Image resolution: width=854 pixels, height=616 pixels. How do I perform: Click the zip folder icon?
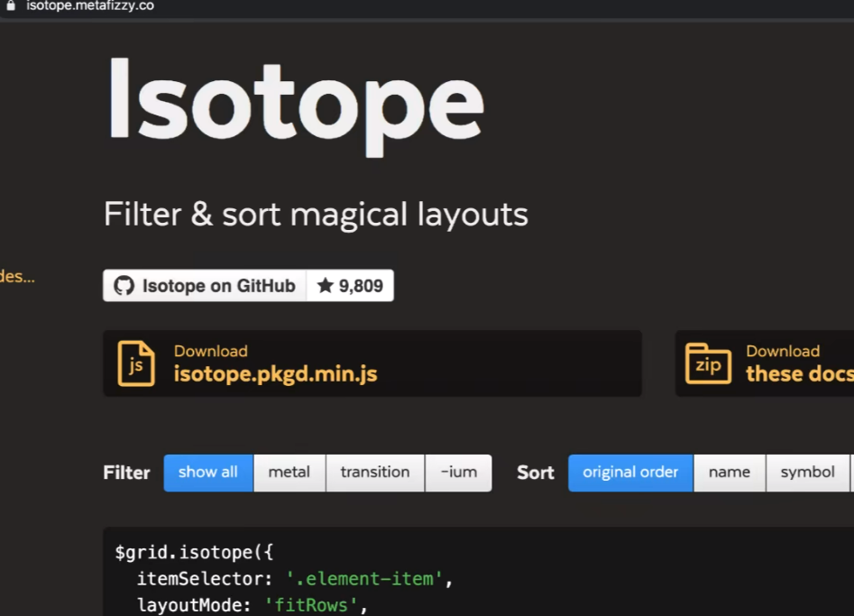708,363
